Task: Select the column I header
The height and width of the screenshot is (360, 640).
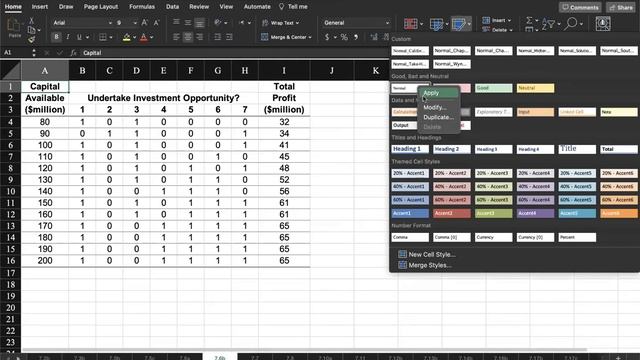Action: (x=284, y=70)
